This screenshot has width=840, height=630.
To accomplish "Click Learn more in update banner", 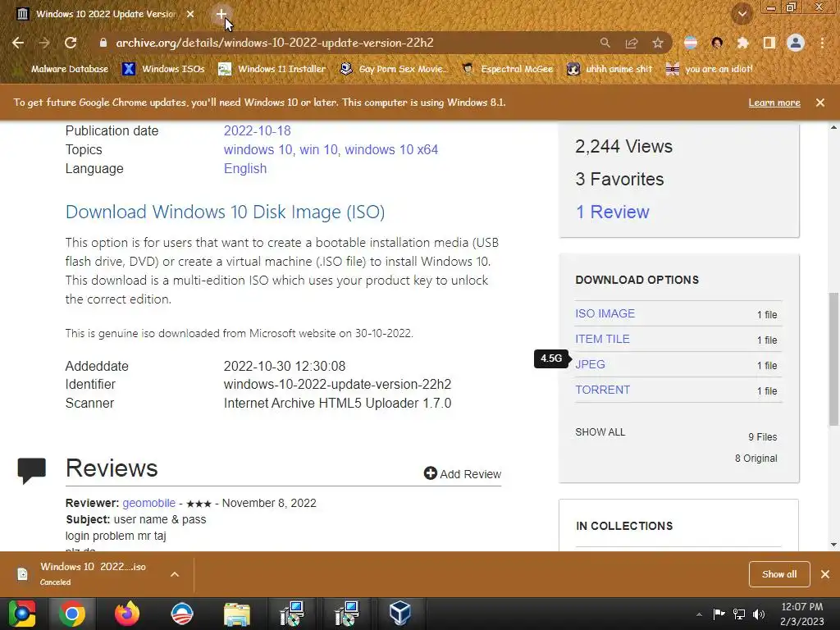I will (774, 103).
